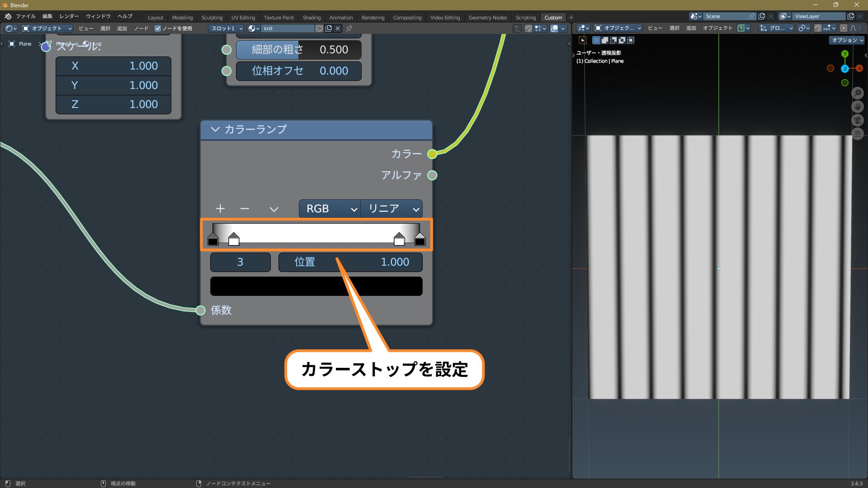Switch to the Shading workspace tab
The width and height of the screenshot is (868, 488).
311,18
